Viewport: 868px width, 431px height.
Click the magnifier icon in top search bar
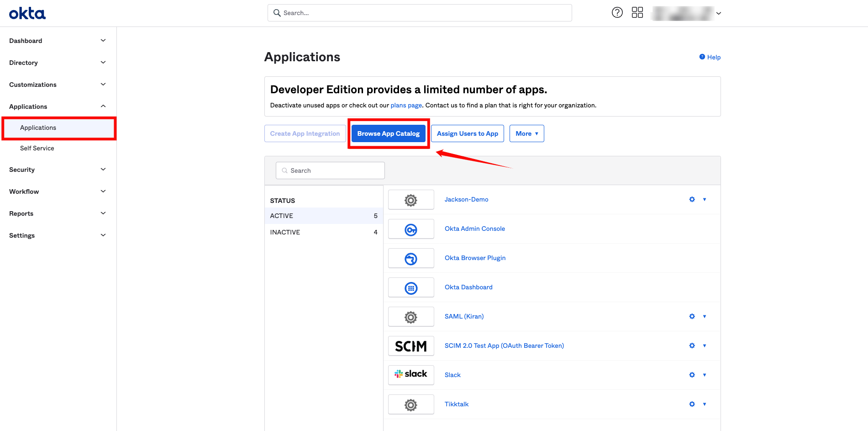pyautogui.click(x=277, y=13)
